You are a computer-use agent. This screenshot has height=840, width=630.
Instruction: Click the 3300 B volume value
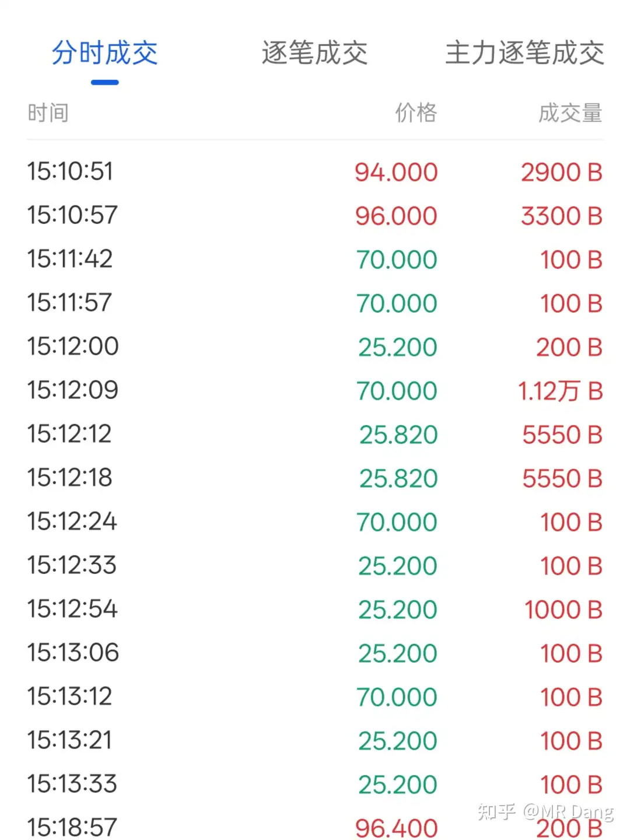tap(561, 216)
